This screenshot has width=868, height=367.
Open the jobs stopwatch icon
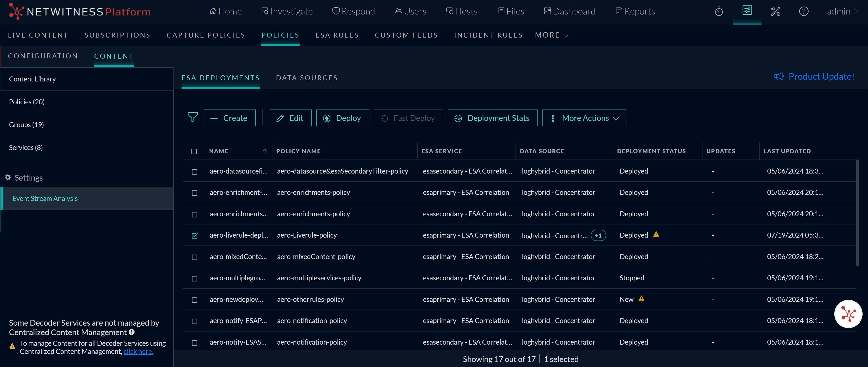click(x=719, y=12)
